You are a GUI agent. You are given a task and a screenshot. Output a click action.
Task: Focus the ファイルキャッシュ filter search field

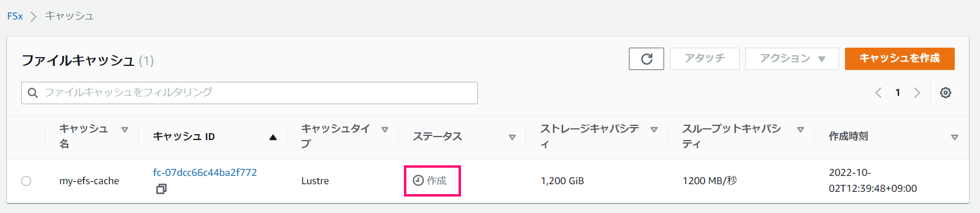[250, 93]
